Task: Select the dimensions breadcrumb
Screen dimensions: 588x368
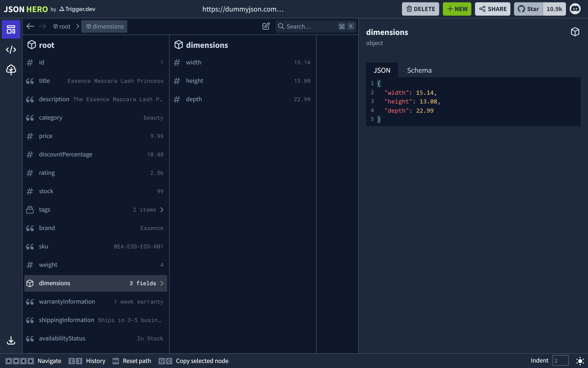Action: [104, 26]
